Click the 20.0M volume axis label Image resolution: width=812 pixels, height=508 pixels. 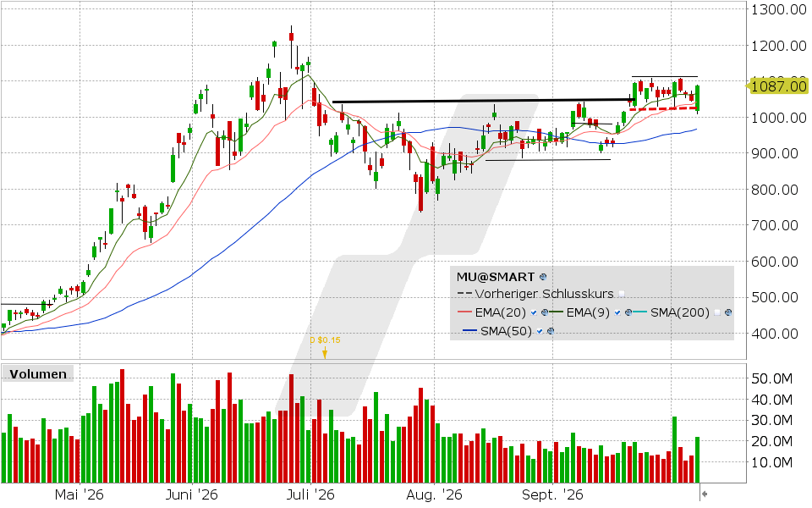point(771,441)
